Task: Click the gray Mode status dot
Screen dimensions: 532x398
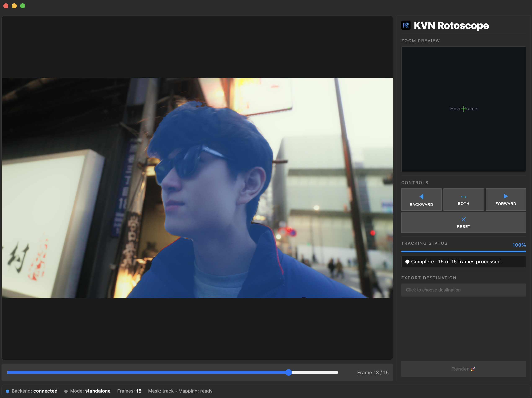Action: [x=66, y=391]
